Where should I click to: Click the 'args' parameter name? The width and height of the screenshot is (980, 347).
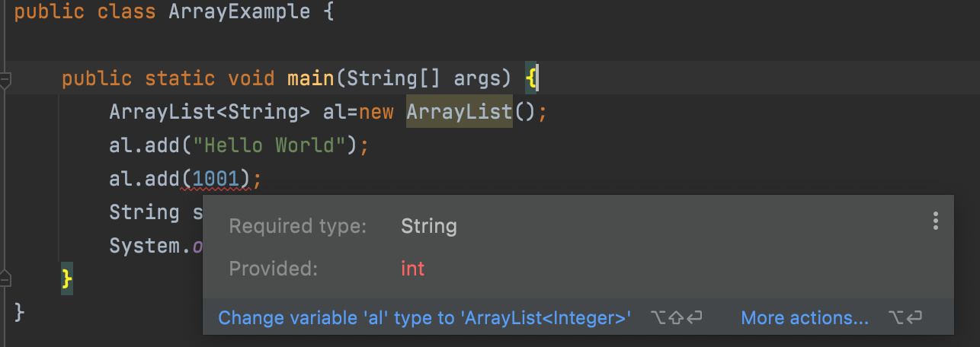pos(477,78)
